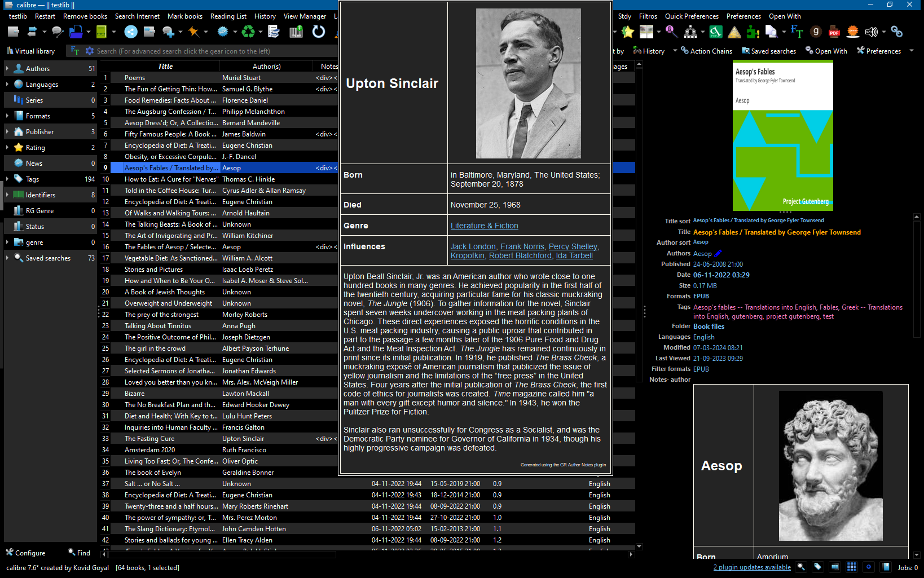
Task: Expand the Languages category
Action: [7, 85]
